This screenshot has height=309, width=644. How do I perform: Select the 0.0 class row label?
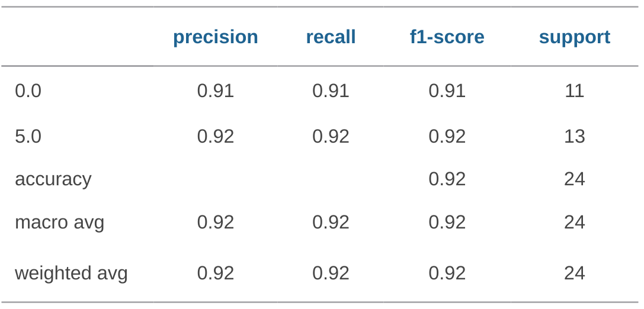point(28,91)
